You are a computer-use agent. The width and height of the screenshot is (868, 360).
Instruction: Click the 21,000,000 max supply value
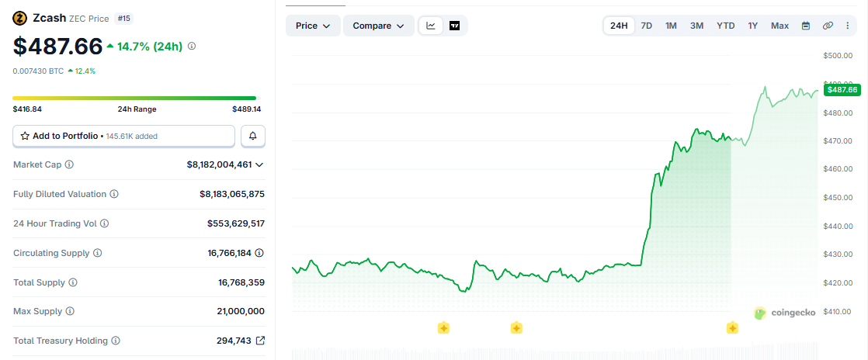tap(241, 311)
